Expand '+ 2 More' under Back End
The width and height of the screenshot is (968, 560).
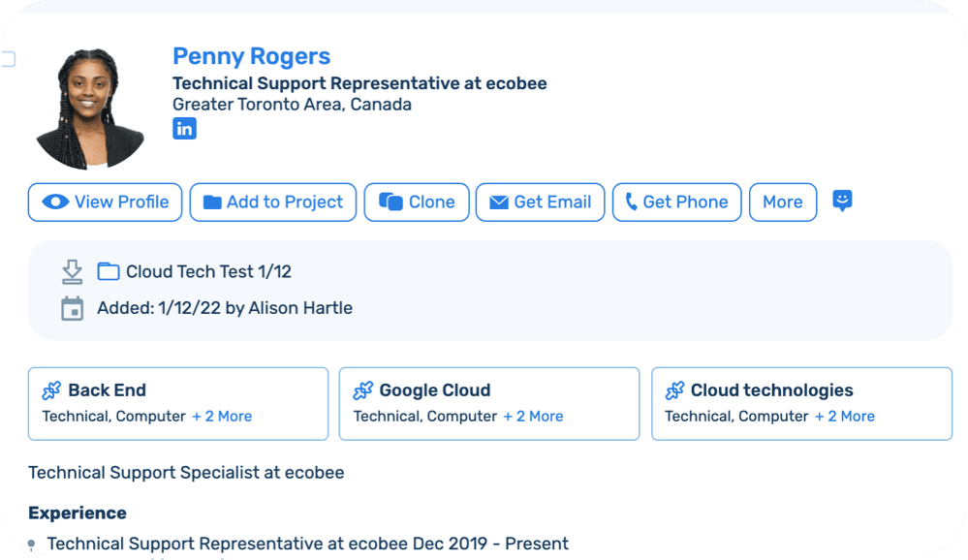[222, 417]
